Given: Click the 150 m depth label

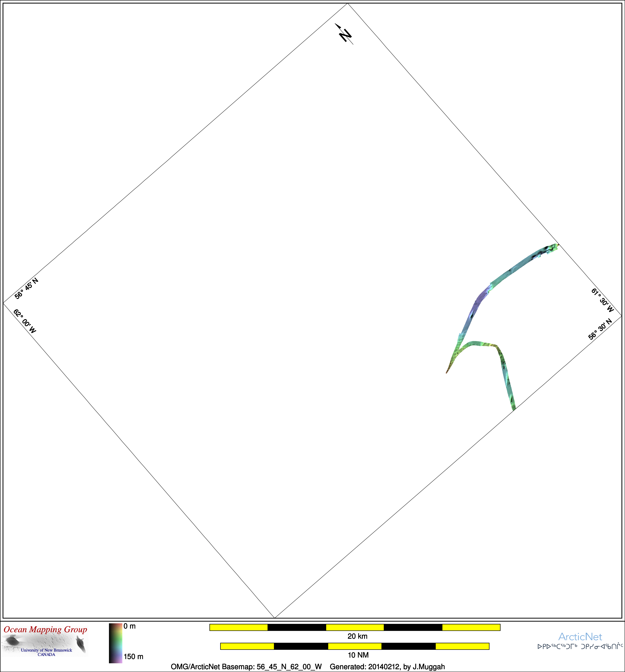Looking at the screenshot, I should click(134, 656).
